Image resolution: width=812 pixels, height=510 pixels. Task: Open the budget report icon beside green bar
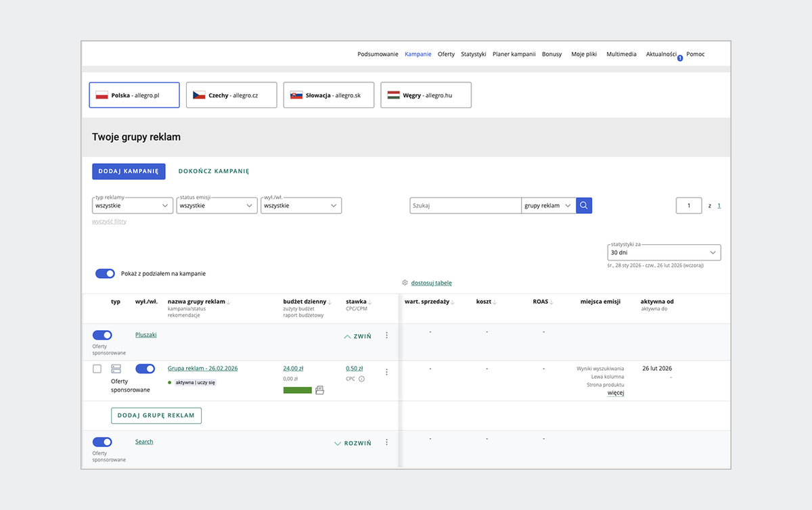(320, 390)
